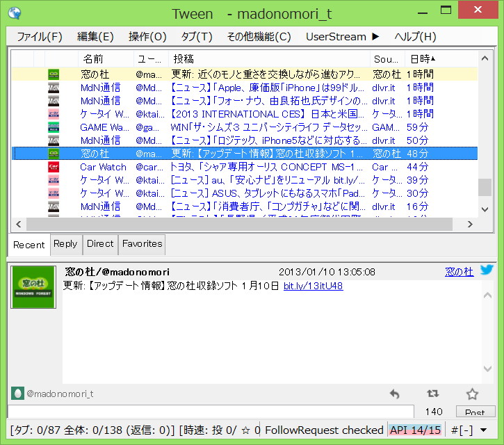
Task: Click the 投稿 column header
Action: pyautogui.click(x=269, y=59)
